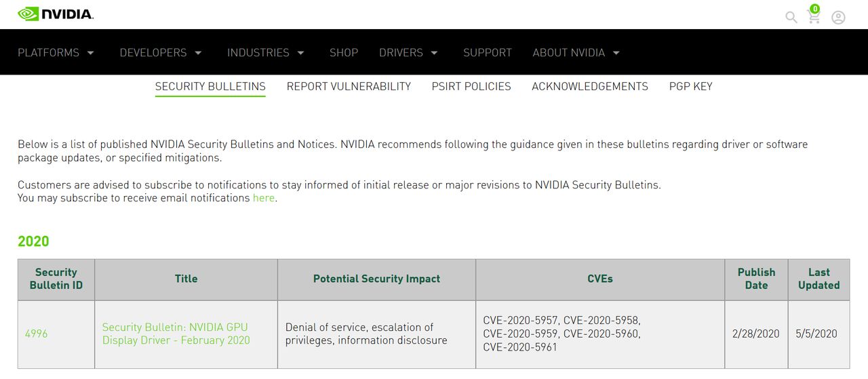Expand the Industries dropdown menu
This screenshot has height=379, width=868.
click(266, 52)
